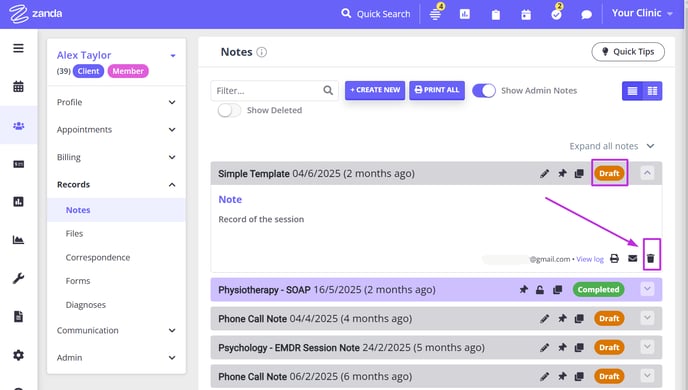Toggle Show Admin Notes switch
This screenshot has height=390, width=688.
point(484,91)
